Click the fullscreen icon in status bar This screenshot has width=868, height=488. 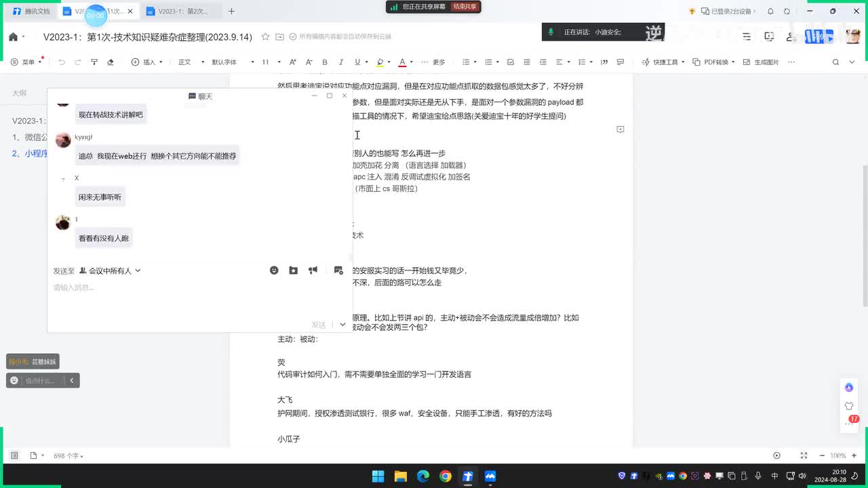(803, 455)
